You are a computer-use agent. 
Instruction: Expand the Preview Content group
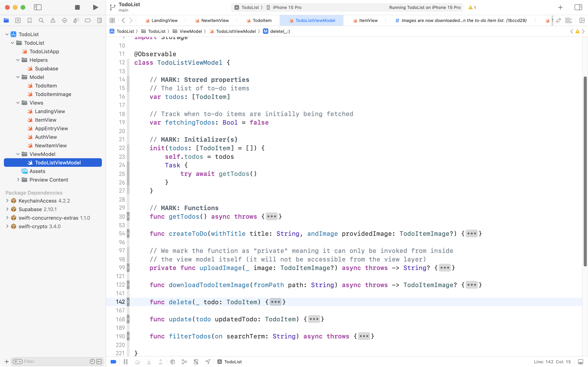(x=18, y=180)
